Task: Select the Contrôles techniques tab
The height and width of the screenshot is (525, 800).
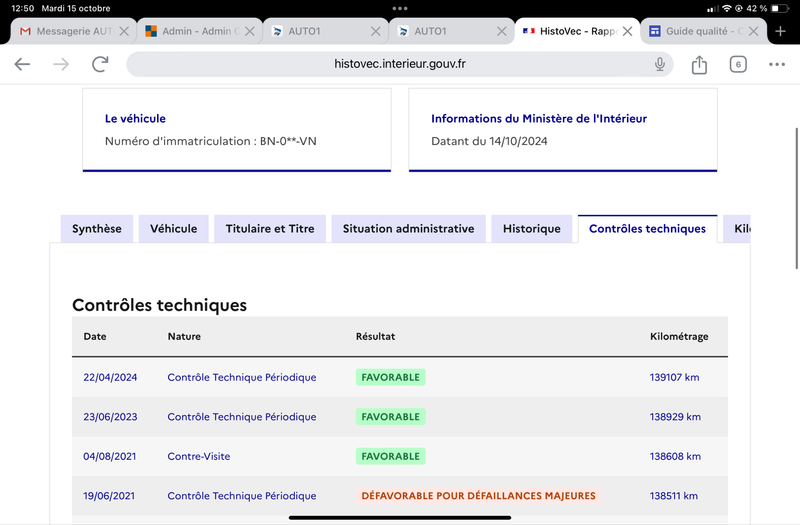Action: pos(647,229)
